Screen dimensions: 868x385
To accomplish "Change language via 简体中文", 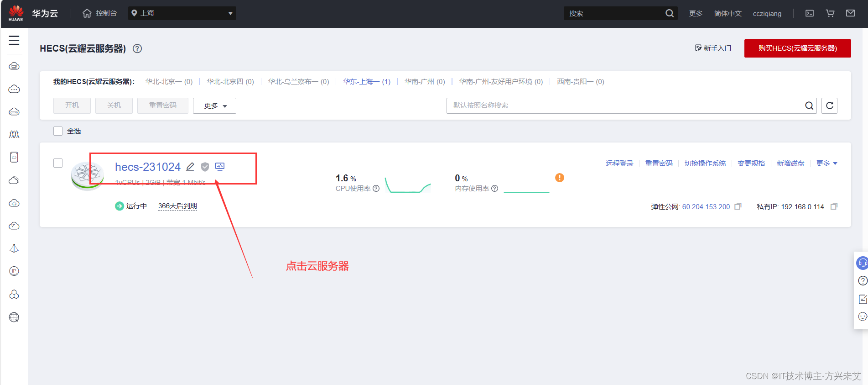I will point(728,13).
